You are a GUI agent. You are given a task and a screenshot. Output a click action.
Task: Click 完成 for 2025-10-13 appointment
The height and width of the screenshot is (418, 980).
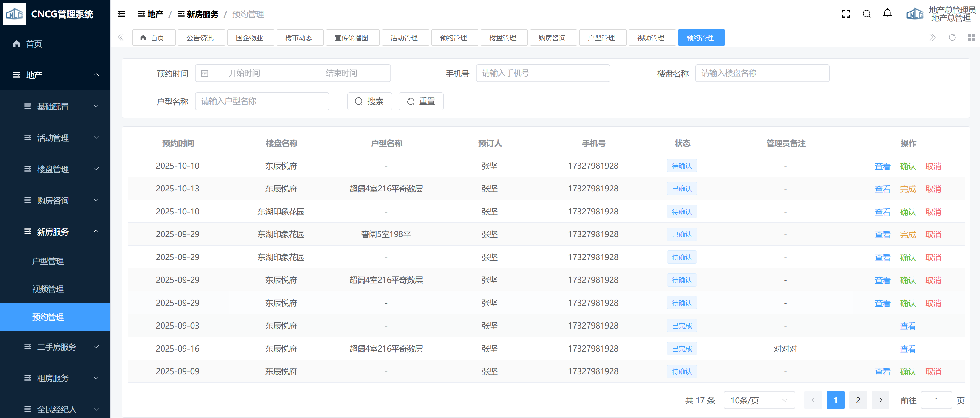(x=908, y=189)
